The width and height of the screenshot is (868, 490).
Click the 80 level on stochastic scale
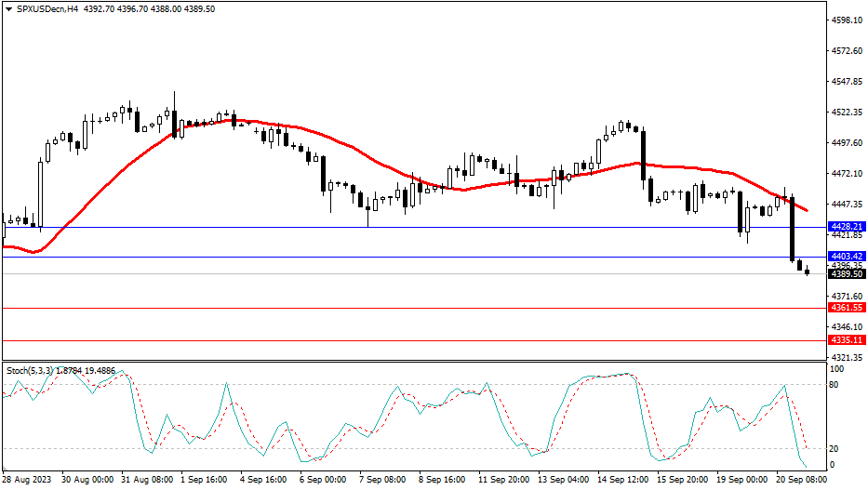coord(835,384)
